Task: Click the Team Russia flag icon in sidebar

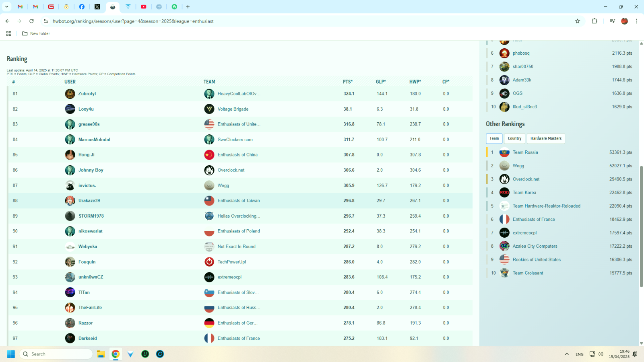Action: pyautogui.click(x=504, y=152)
